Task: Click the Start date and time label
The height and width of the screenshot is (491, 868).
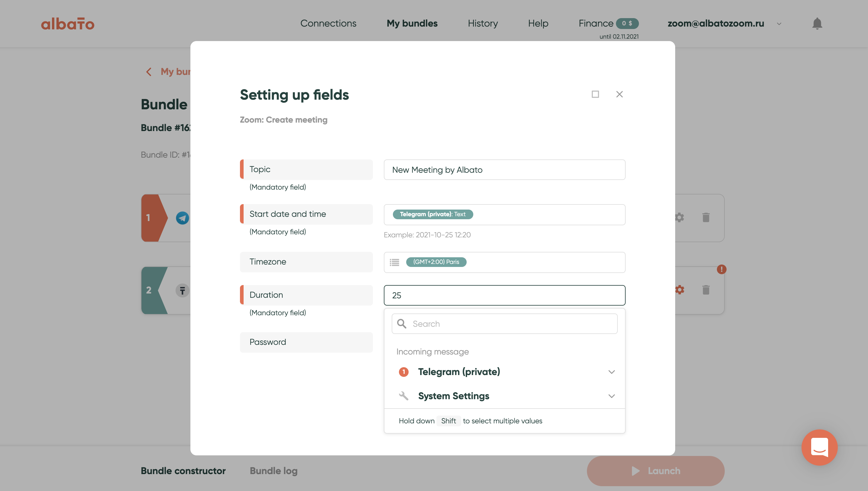Action: 306,214
